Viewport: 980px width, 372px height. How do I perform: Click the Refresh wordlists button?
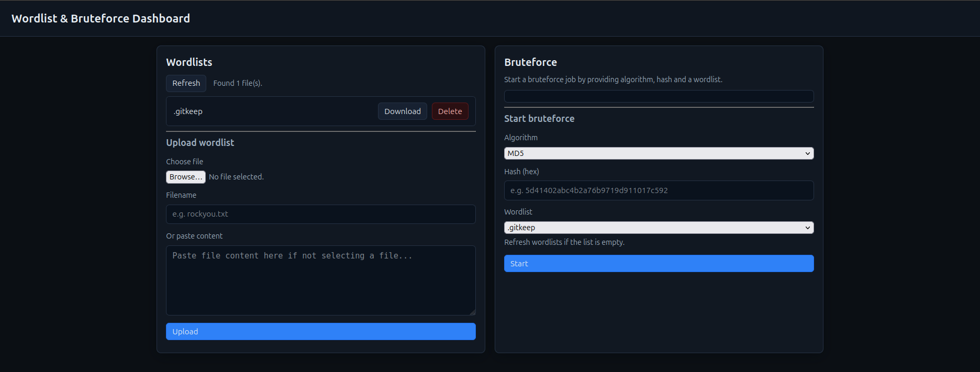tap(186, 83)
